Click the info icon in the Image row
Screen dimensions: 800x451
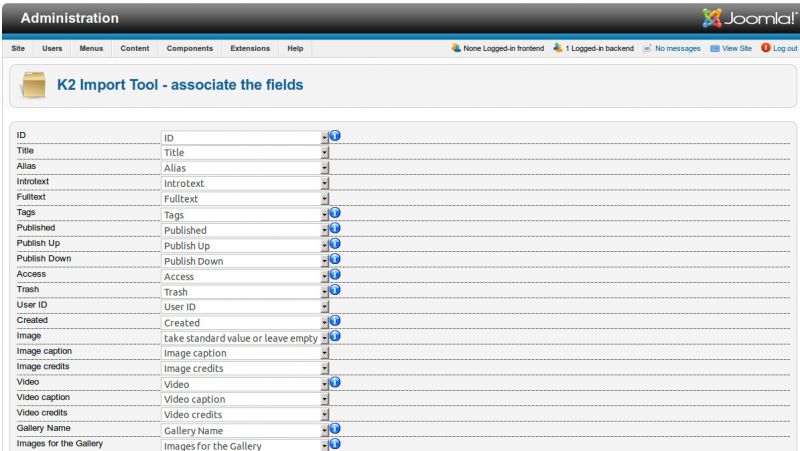[x=335, y=336]
